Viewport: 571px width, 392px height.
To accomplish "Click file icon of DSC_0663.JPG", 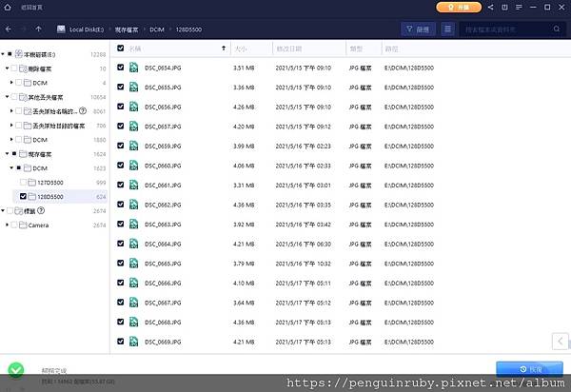I will tap(133, 224).
